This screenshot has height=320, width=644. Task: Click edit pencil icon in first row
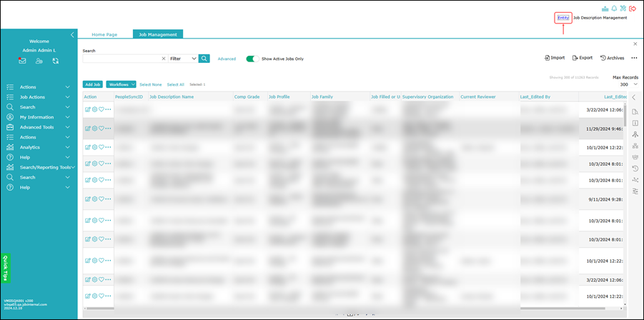tap(87, 109)
